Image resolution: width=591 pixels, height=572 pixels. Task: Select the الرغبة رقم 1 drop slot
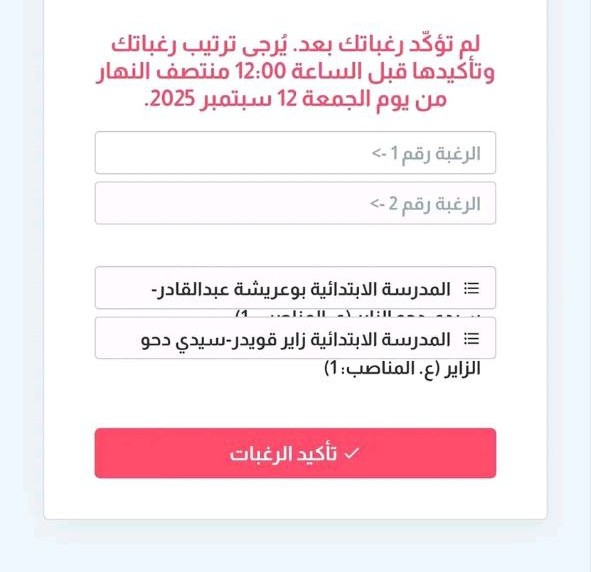point(296,153)
